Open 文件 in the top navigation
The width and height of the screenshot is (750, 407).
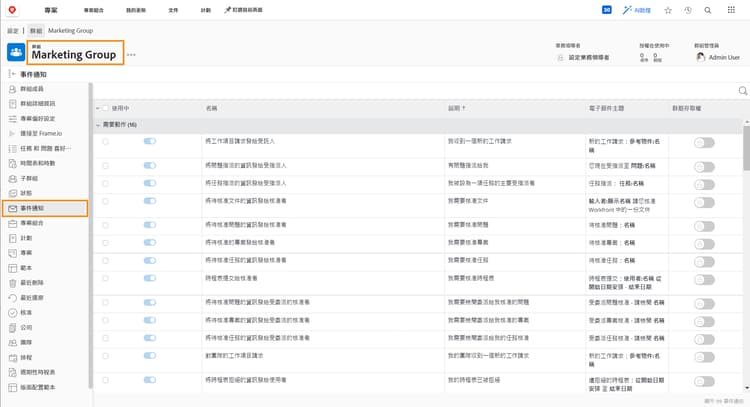(173, 10)
